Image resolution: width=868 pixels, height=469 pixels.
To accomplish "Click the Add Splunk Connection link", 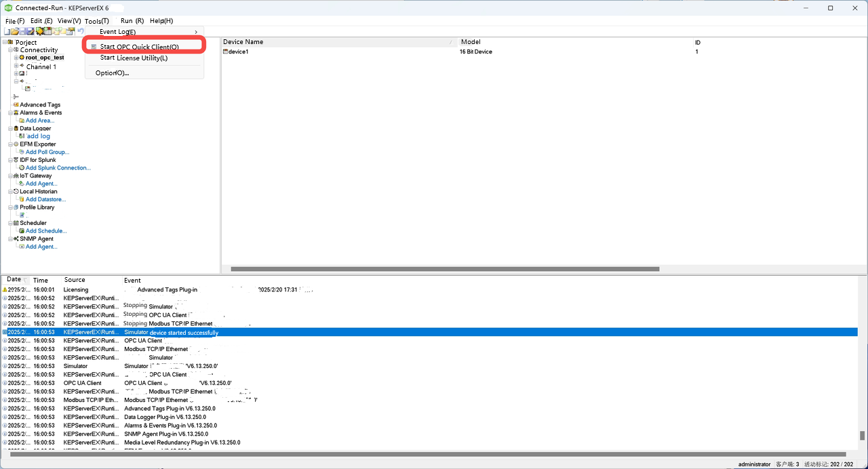I will pos(58,167).
